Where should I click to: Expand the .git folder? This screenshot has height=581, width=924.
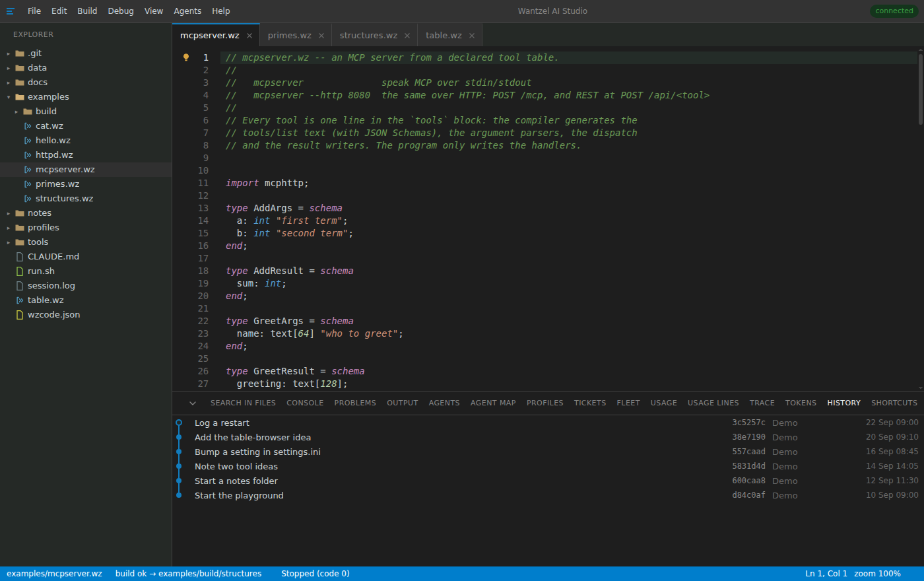click(x=9, y=53)
